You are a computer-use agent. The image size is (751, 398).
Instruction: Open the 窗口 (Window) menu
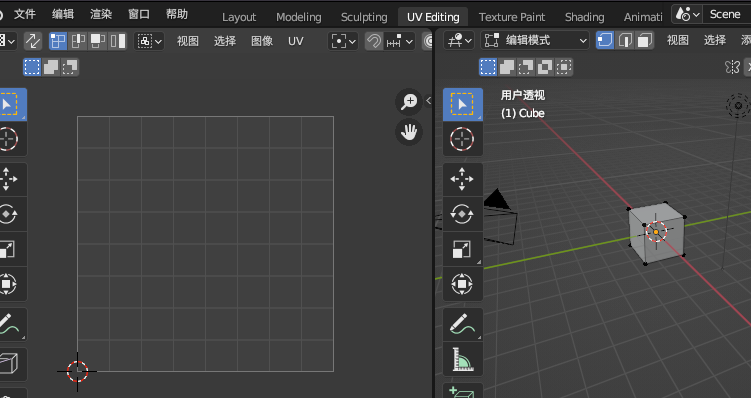[x=139, y=14]
